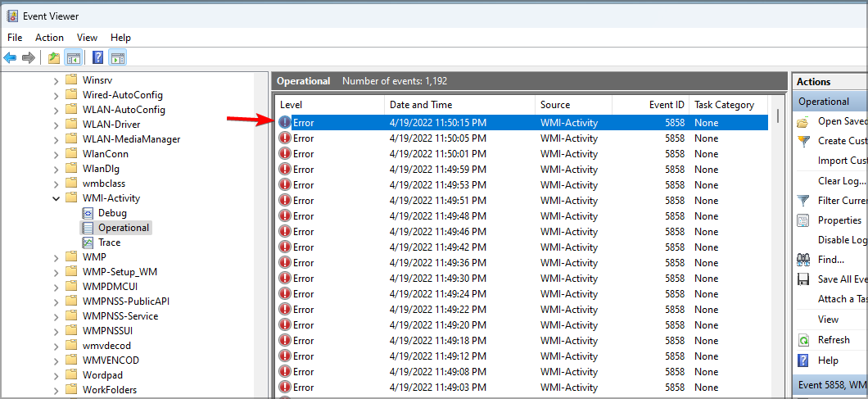The height and width of the screenshot is (399, 868).
Task: Click the Operational header in Actions pane
Action: 830,102
